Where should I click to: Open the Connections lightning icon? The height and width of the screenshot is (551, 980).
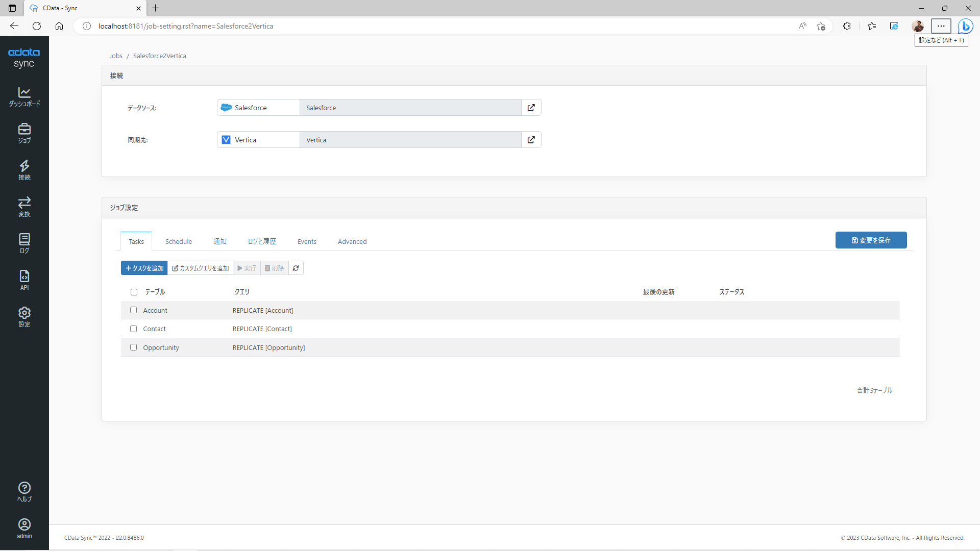point(24,170)
